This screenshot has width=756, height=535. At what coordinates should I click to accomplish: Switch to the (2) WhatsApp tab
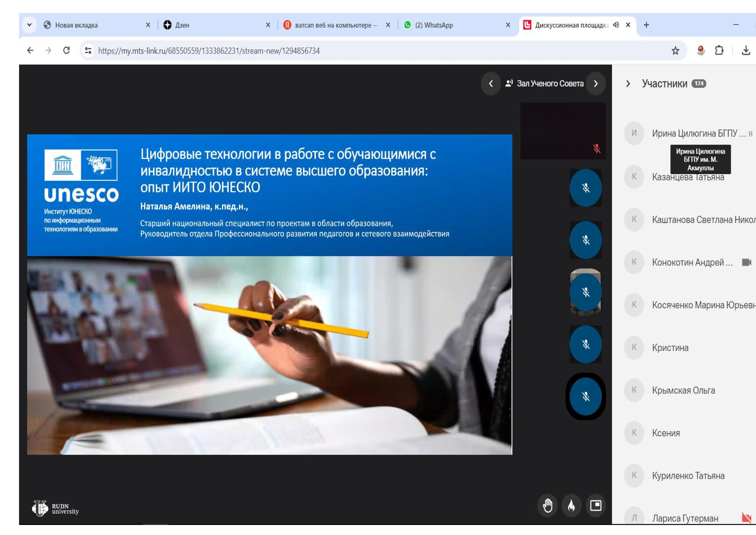pyautogui.click(x=434, y=25)
